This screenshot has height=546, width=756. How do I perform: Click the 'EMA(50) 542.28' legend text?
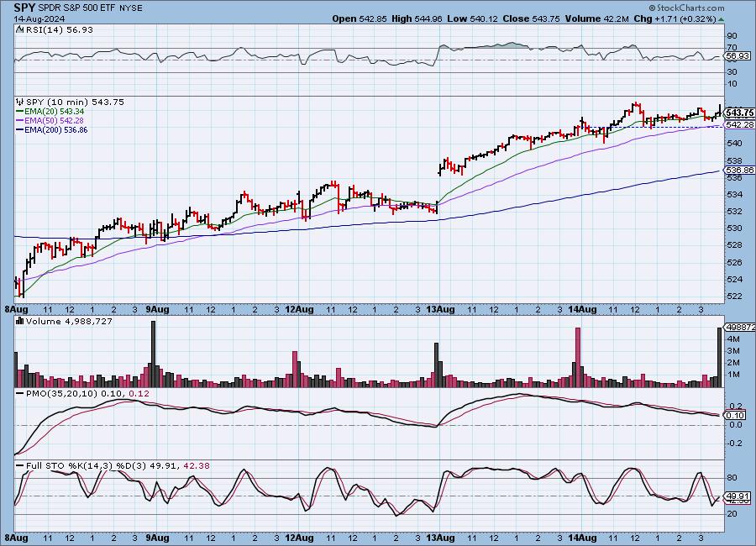click(55, 121)
